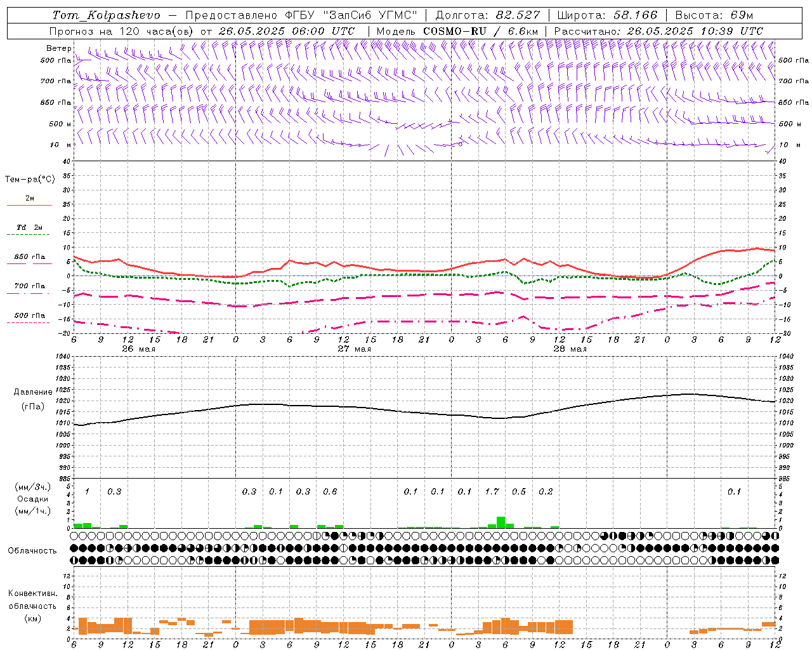Click the Td 2м dew point legend label
Screen dimensions: 812x650
[x=29, y=227]
